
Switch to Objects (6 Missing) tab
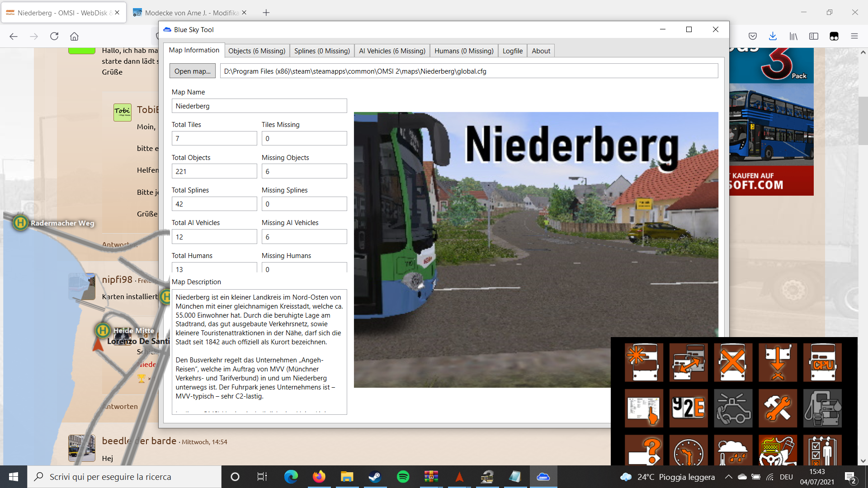point(256,51)
